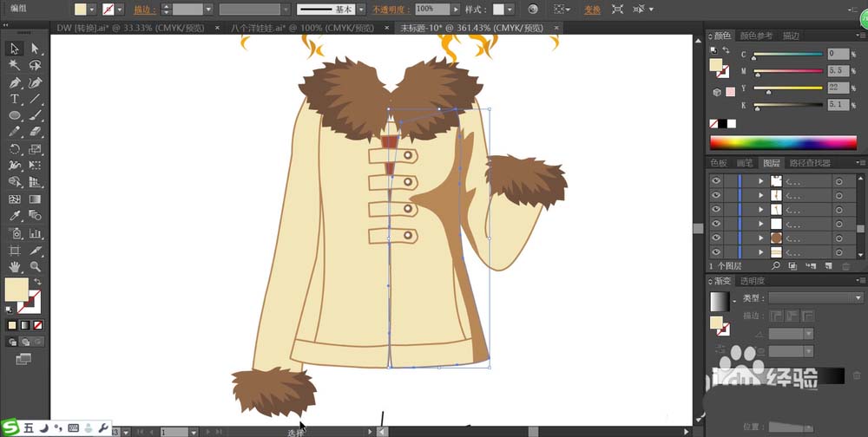Select the Magic Wand tool
The width and height of the screenshot is (868, 437).
[15, 66]
